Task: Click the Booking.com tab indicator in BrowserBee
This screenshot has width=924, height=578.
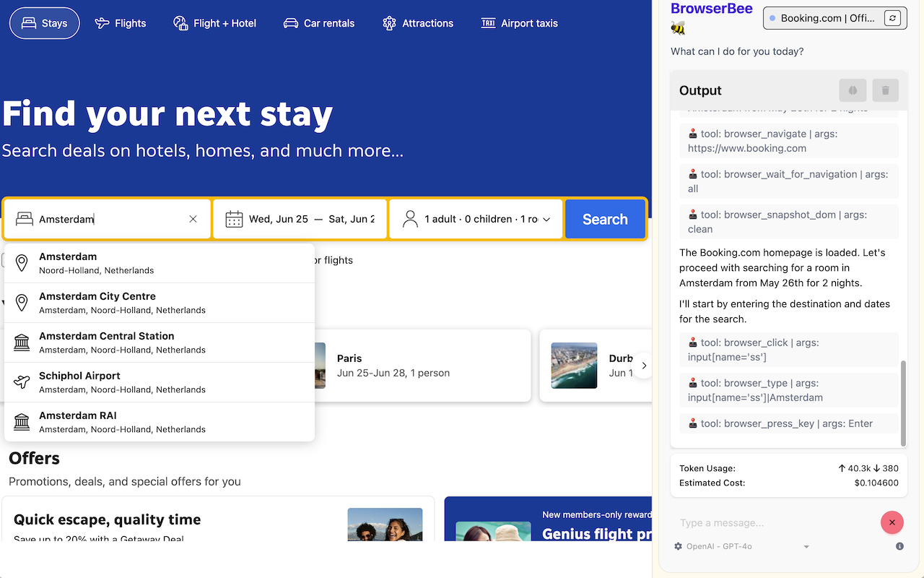Action: [822, 18]
